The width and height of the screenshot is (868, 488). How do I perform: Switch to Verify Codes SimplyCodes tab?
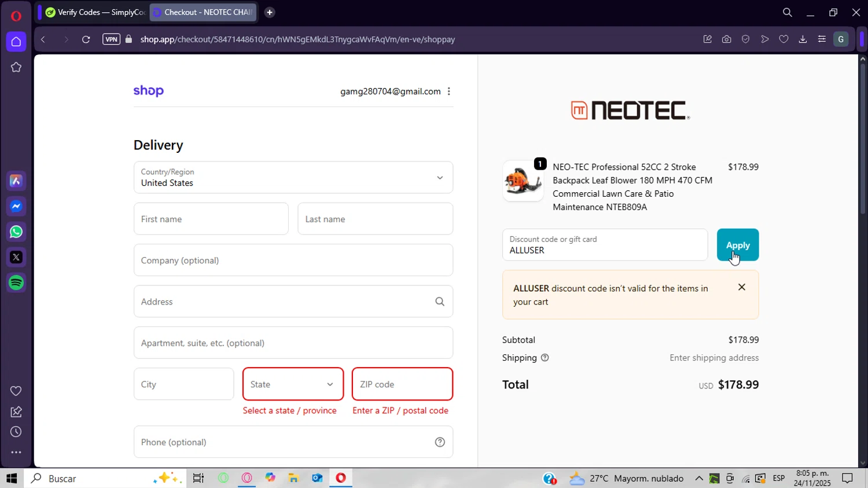point(95,12)
